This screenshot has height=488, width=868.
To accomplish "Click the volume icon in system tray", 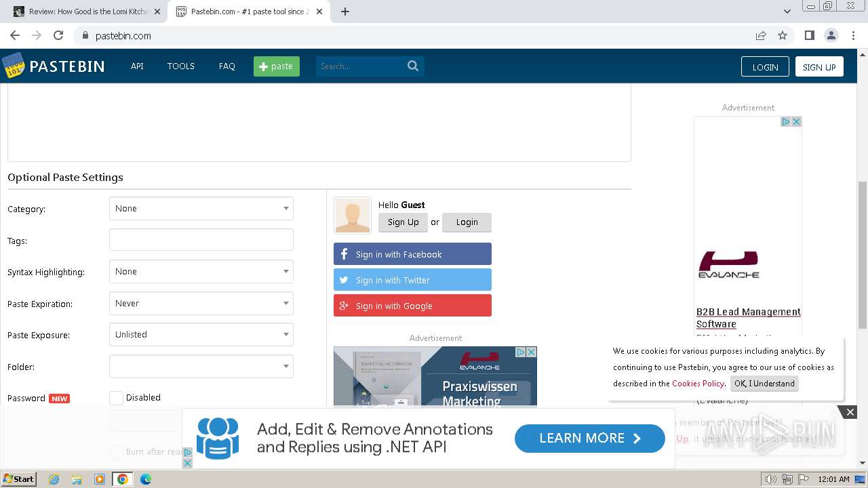I will (x=771, y=479).
